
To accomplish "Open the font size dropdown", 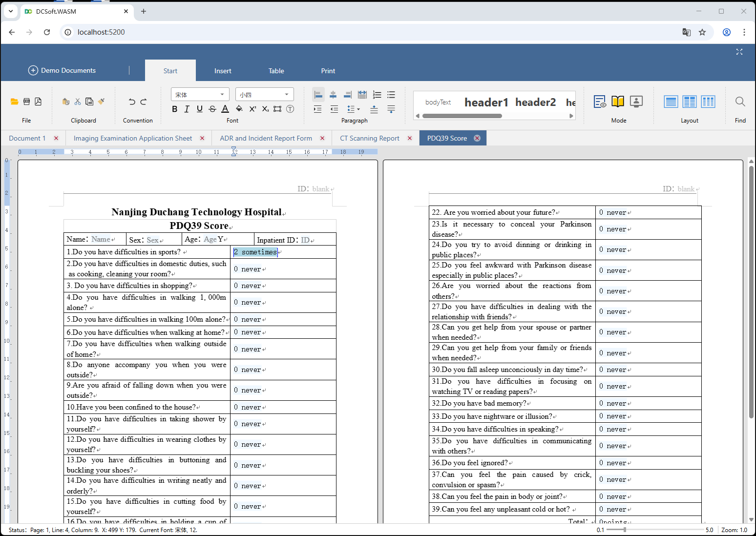I will point(264,95).
